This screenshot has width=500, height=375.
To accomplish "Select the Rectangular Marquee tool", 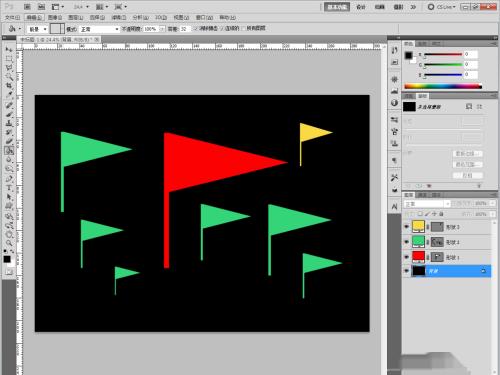I will click(x=9, y=58).
